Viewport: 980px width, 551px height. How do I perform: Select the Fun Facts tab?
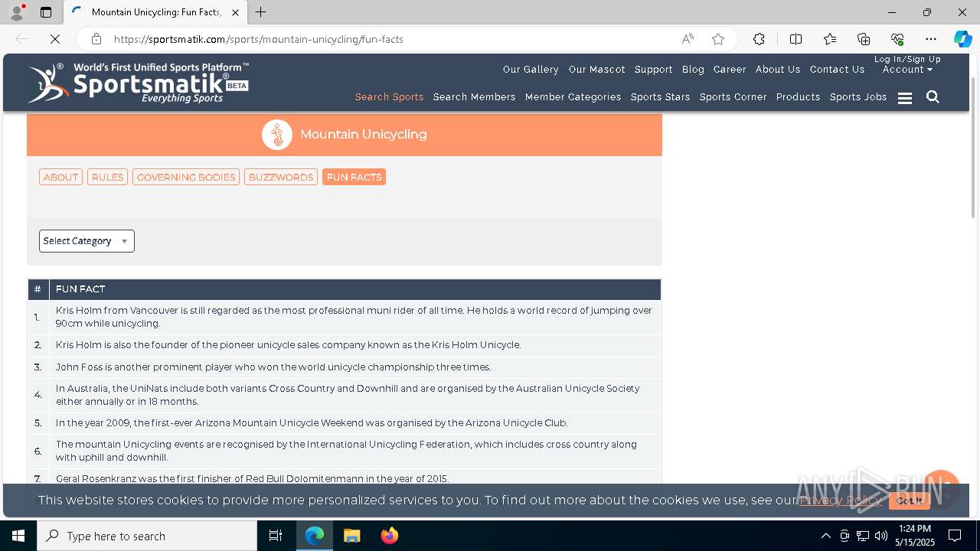click(x=354, y=177)
